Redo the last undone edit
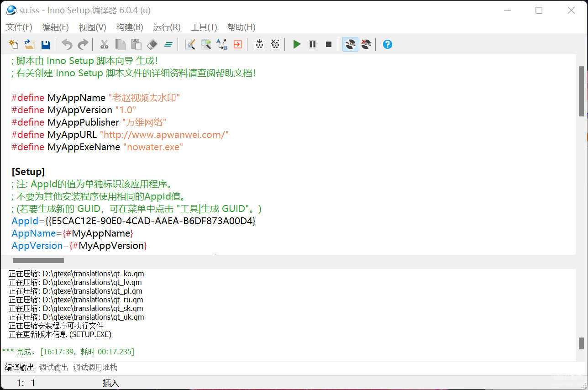The height and width of the screenshot is (390, 588). (x=83, y=44)
